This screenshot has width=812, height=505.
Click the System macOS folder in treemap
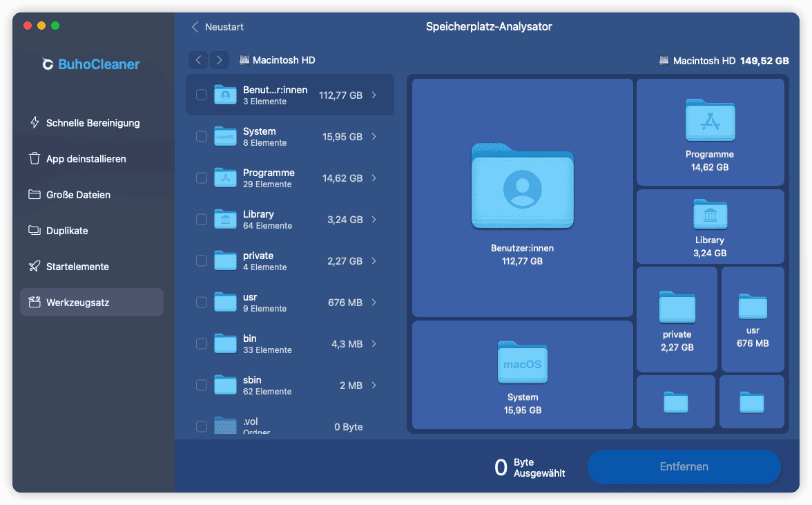pyautogui.click(x=523, y=362)
